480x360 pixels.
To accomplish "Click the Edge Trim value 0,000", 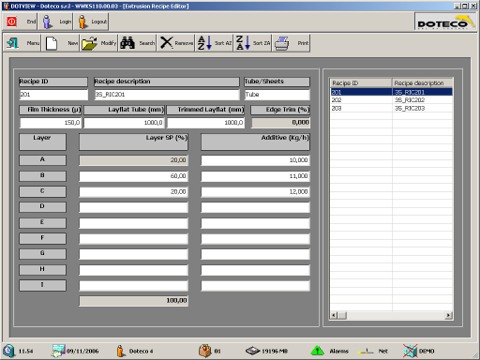I will click(x=280, y=123).
